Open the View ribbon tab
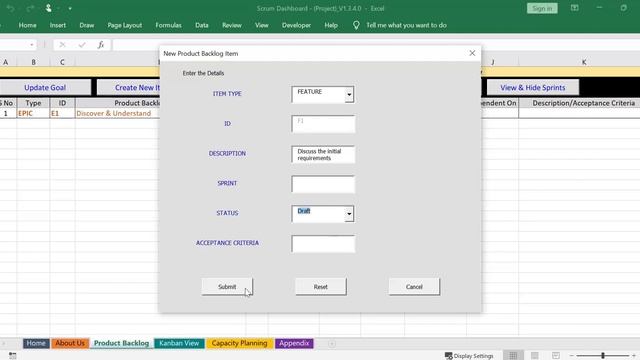This screenshot has height=360, width=640. pyautogui.click(x=262, y=25)
